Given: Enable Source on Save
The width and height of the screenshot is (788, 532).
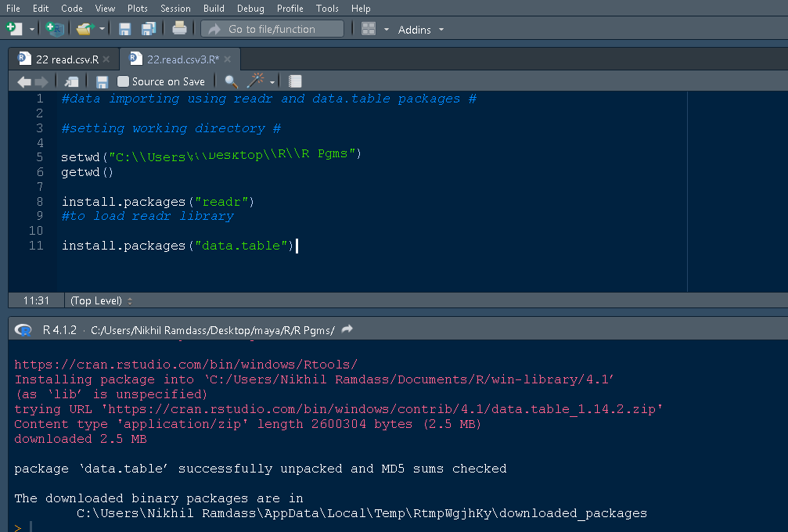Looking at the screenshot, I should coord(122,81).
